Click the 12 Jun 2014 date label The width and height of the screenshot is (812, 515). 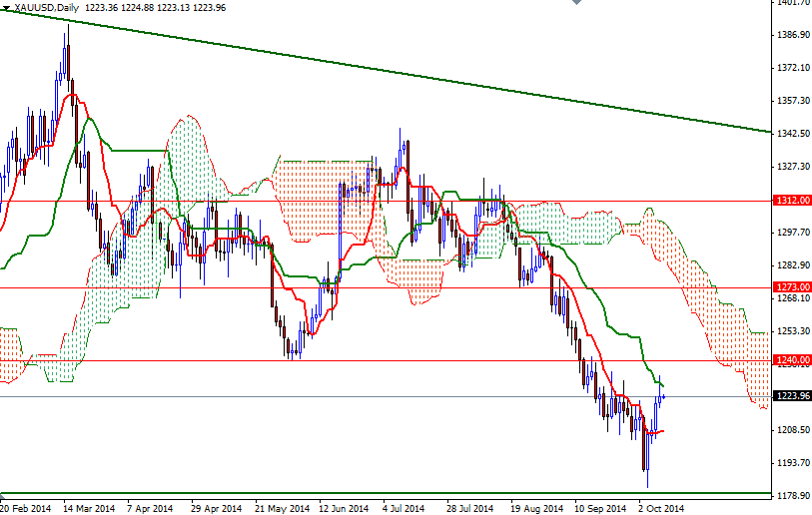tap(345, 508)
